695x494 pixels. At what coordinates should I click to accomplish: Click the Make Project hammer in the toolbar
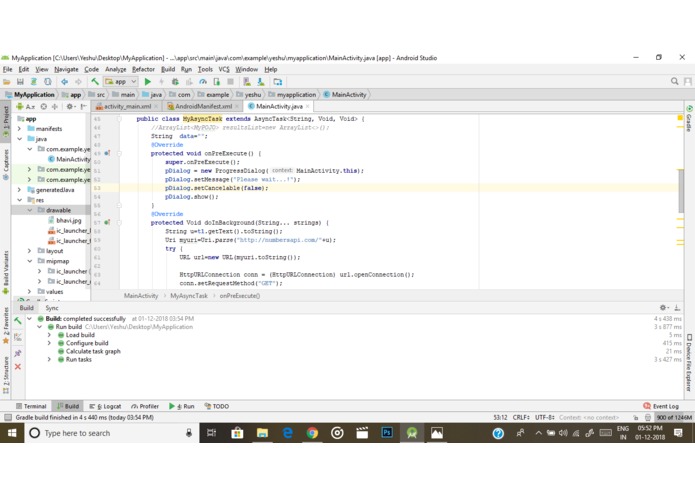[x=95, y=82]
